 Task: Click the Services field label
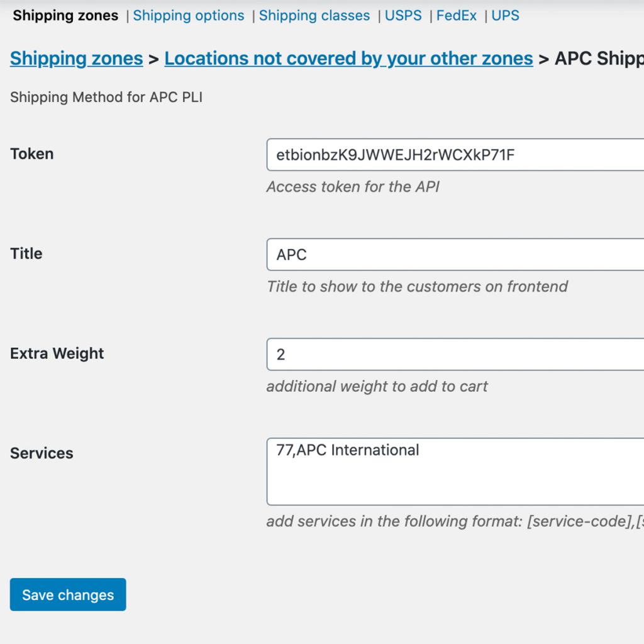click(42, 453)
